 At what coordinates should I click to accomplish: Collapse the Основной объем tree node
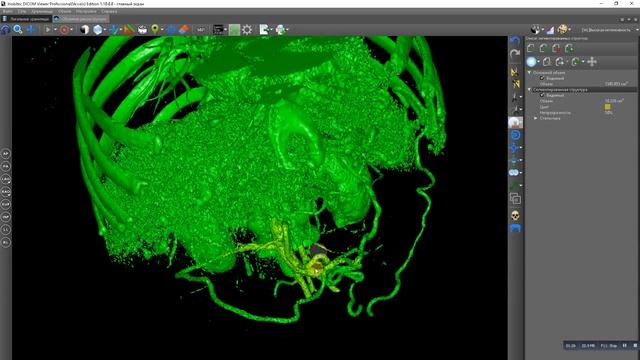coord(529,72)
